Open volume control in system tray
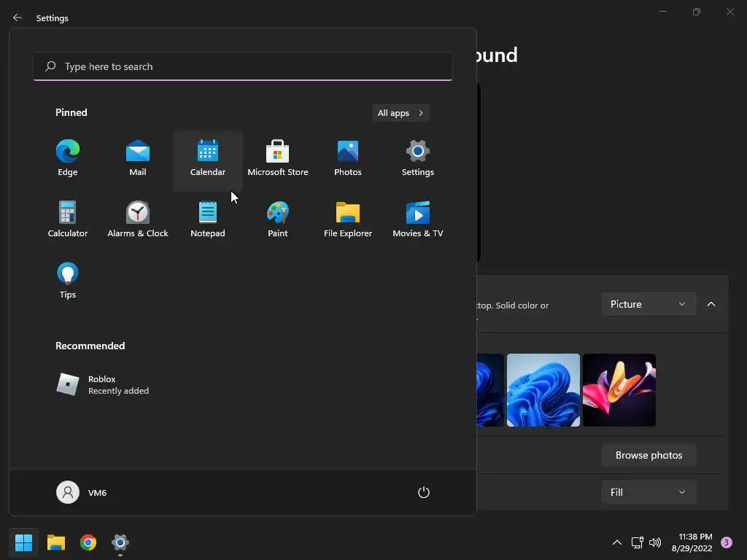 pos(655,542)
